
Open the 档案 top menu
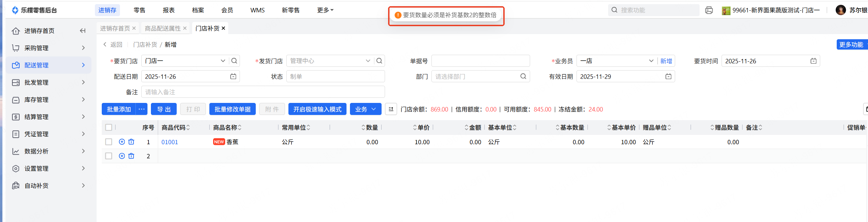198,10
